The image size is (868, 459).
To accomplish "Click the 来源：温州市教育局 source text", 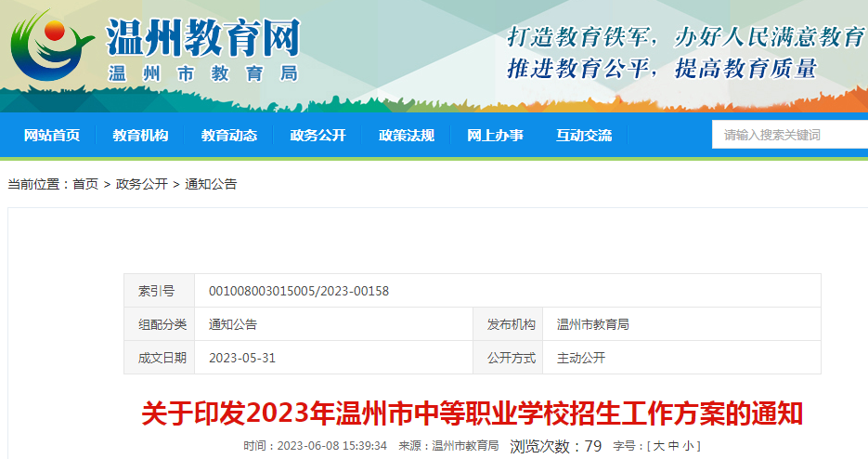I will coord(448,446).
